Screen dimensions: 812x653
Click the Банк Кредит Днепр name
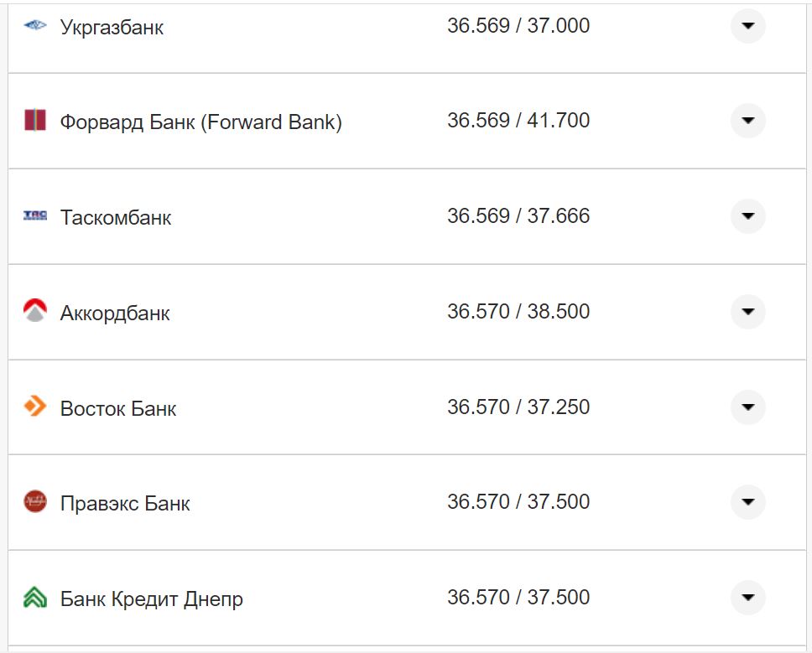[152, 599]
